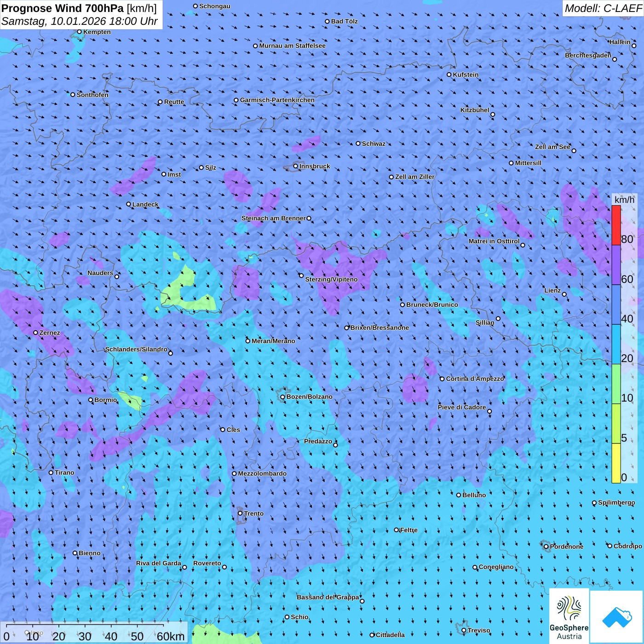Screen dimensions: 644x644
Task: Click the Spilimbergo city label
Action: [x=616, y=502]
